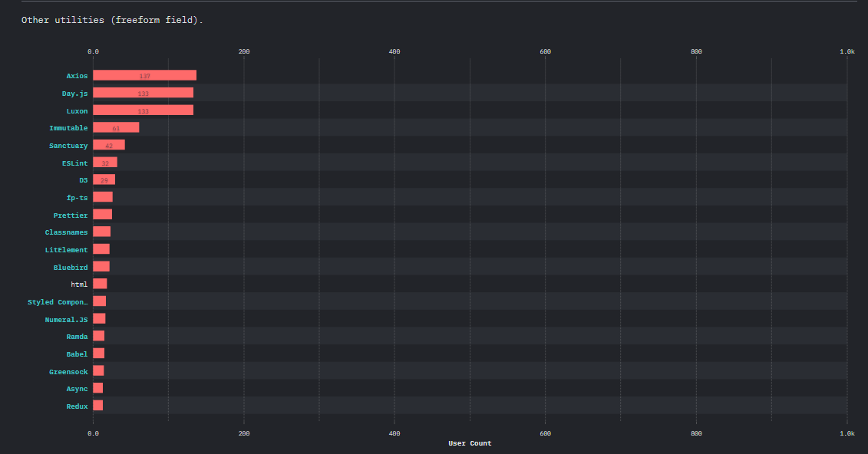Open the Ramda label link

coord(77,336)
